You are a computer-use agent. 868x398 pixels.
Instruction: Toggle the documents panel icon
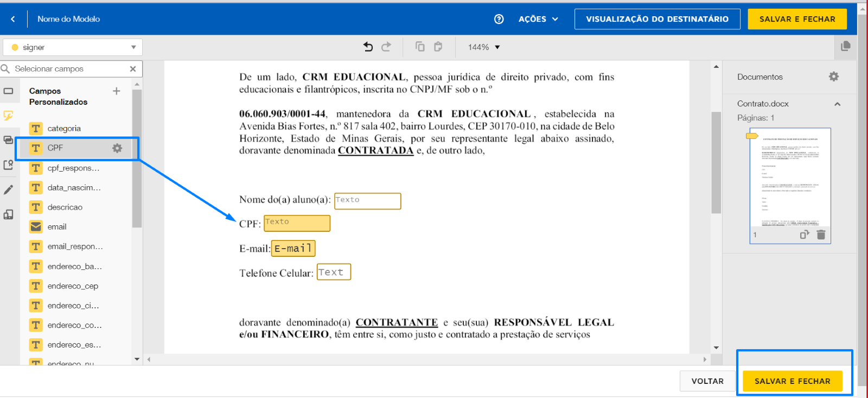point(845,46)
